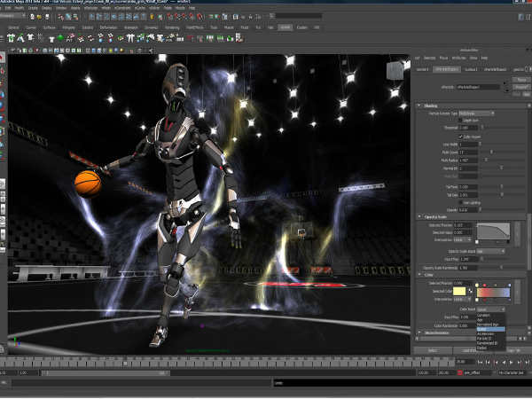The height and width of the screenshot is (399, 532).
Task: Switch to the Custom shelf tab
Action: pos(301,27)
